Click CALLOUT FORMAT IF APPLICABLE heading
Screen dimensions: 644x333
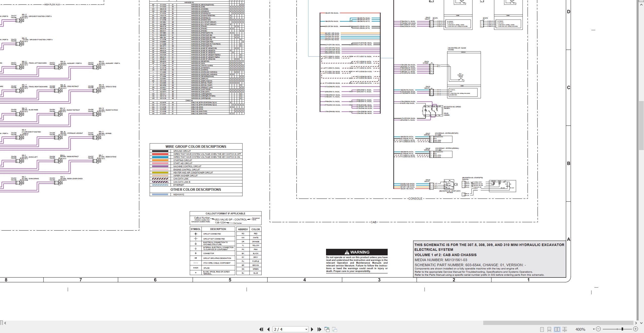click(225, 213)
